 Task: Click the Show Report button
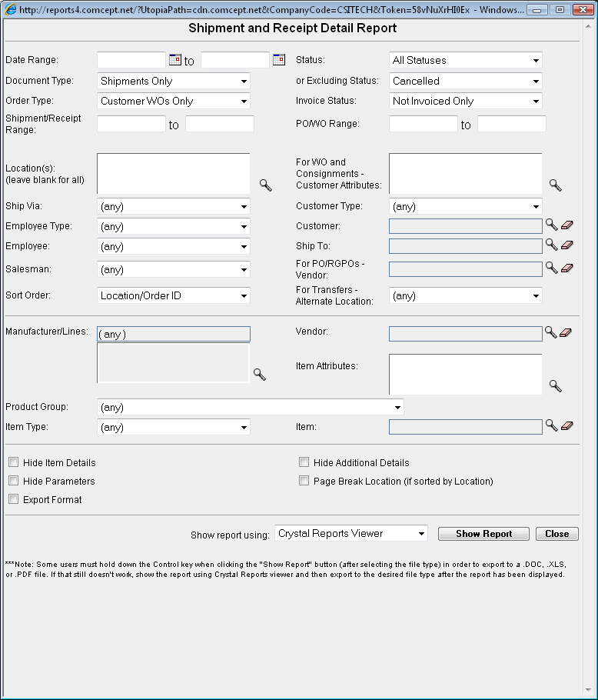point(483,534)
